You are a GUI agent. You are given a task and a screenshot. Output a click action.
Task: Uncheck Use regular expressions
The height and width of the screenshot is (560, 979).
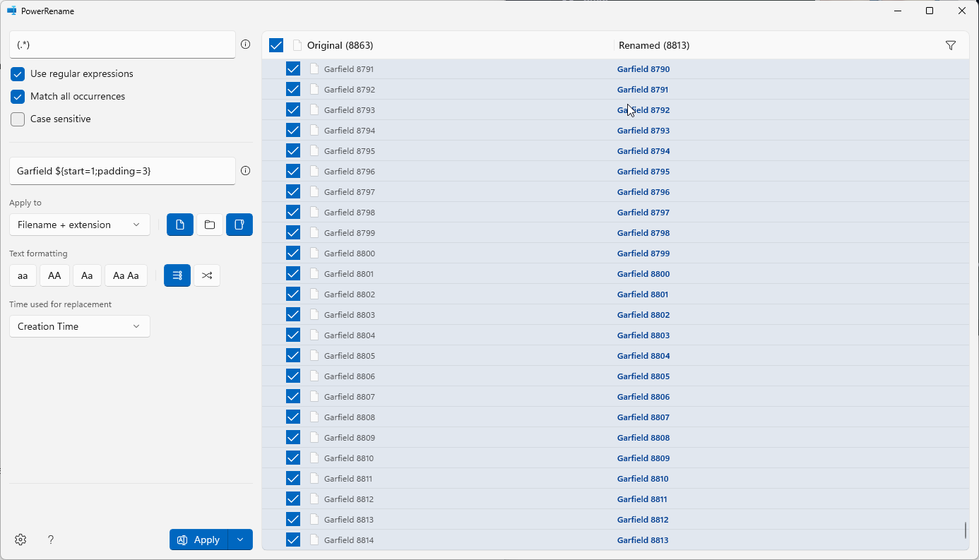point(18,74)
